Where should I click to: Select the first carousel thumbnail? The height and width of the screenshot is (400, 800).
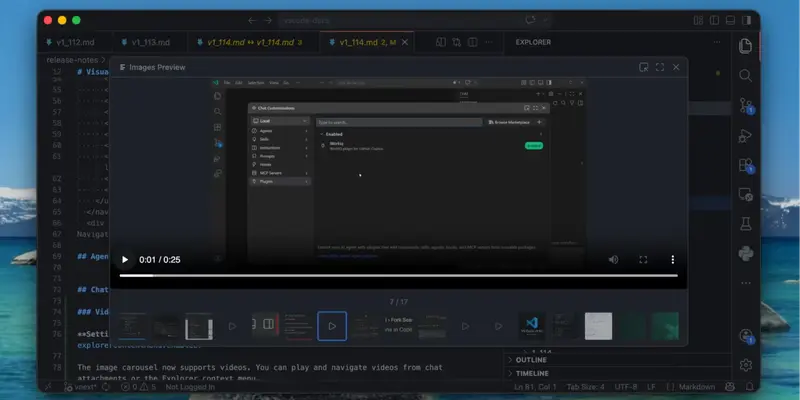point(132,326)
